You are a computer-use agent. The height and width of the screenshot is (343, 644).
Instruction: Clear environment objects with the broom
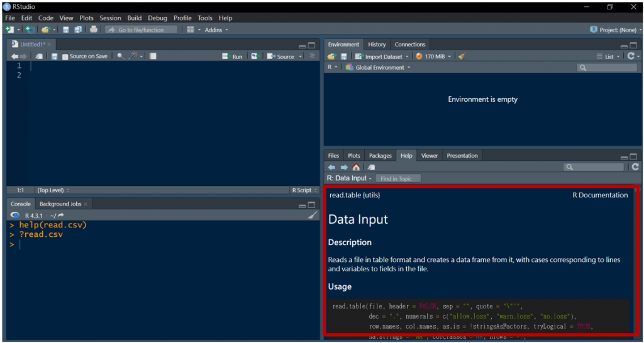[x=462, y=56]
